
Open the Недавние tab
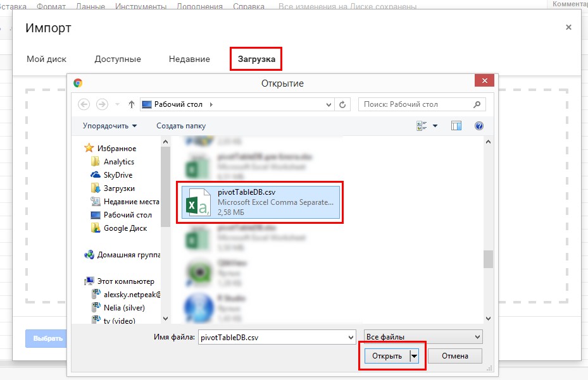[189, 59]
